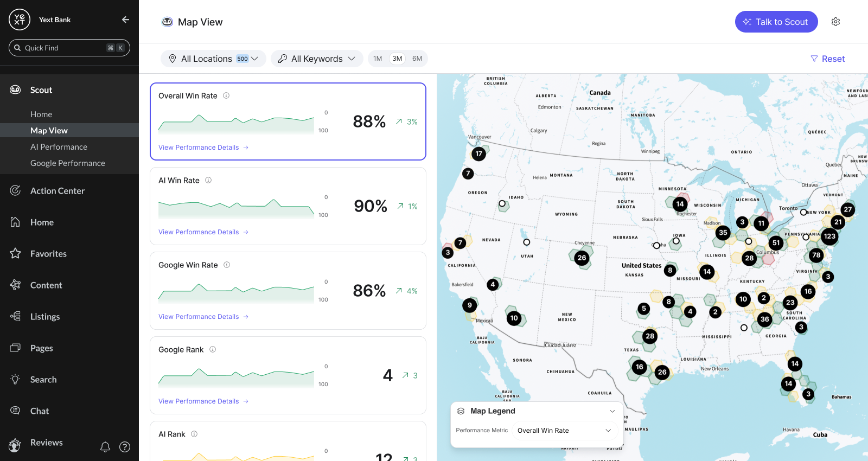Open AI Performance menu item
Image resolution: width=868 pixels, height=461 pixels.
59,147
